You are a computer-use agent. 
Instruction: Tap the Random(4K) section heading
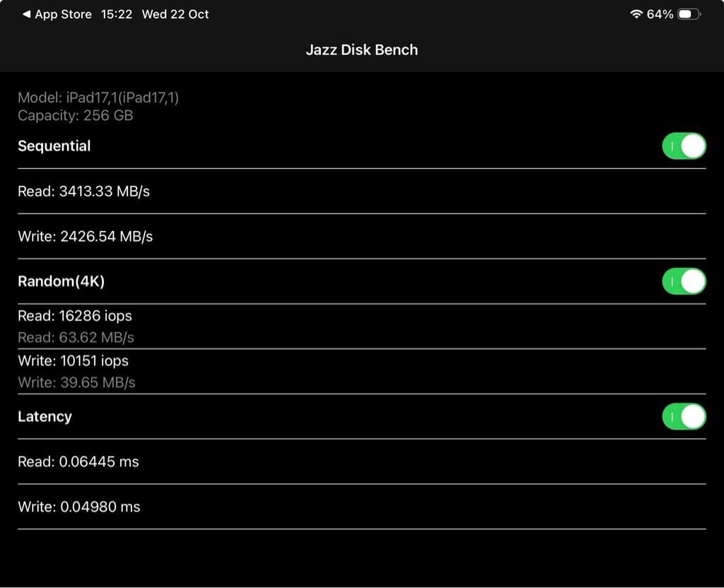61,281
